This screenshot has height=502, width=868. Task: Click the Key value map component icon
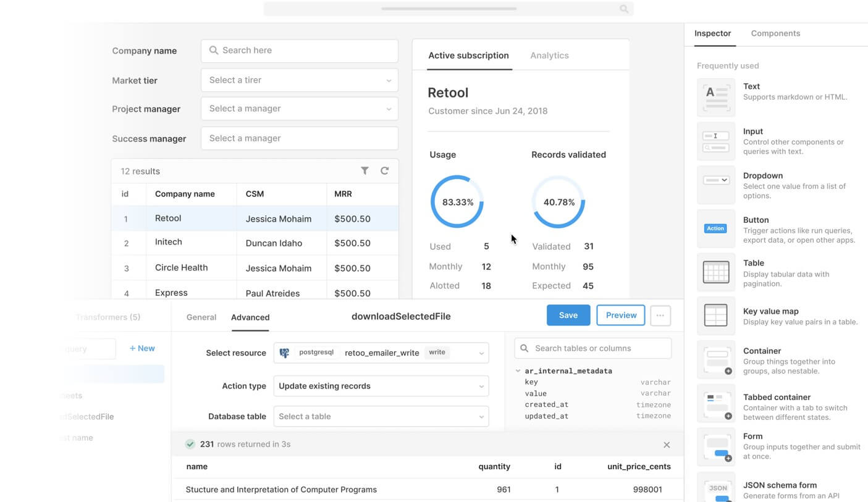pos(716,316)
